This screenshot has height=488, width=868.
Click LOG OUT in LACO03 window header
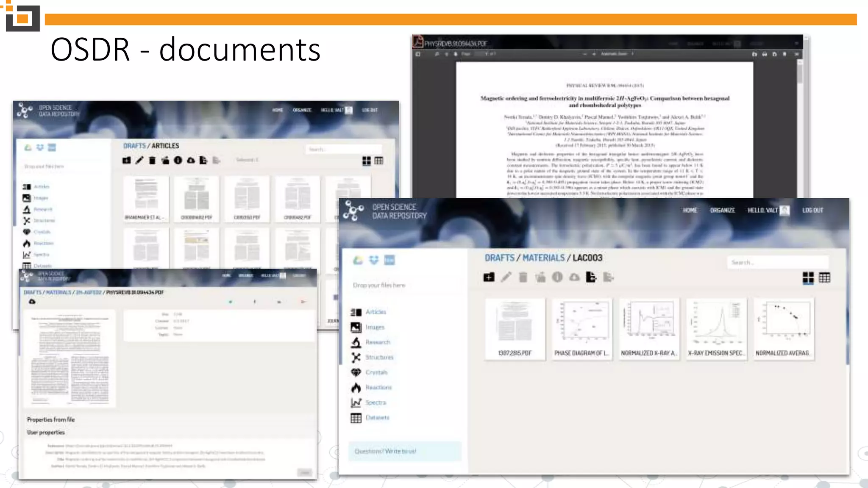812,211
